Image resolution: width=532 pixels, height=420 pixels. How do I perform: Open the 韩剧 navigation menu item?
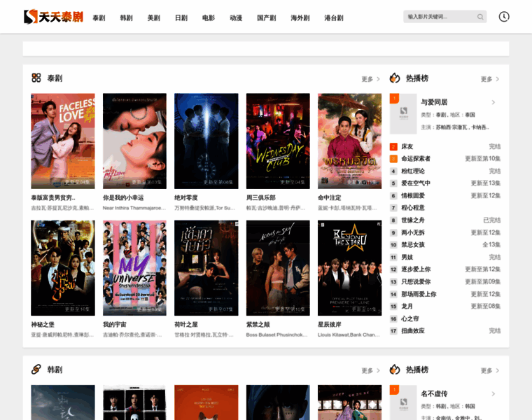126,18
